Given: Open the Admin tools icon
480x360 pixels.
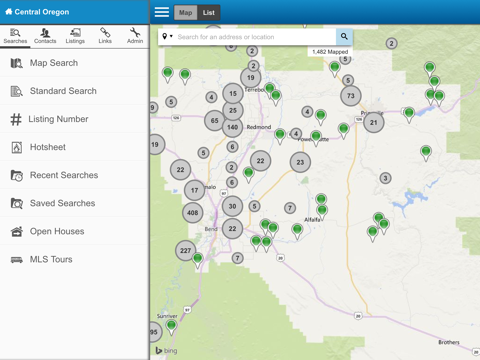Looking at the screenshot, I should [x=135, y=33].
